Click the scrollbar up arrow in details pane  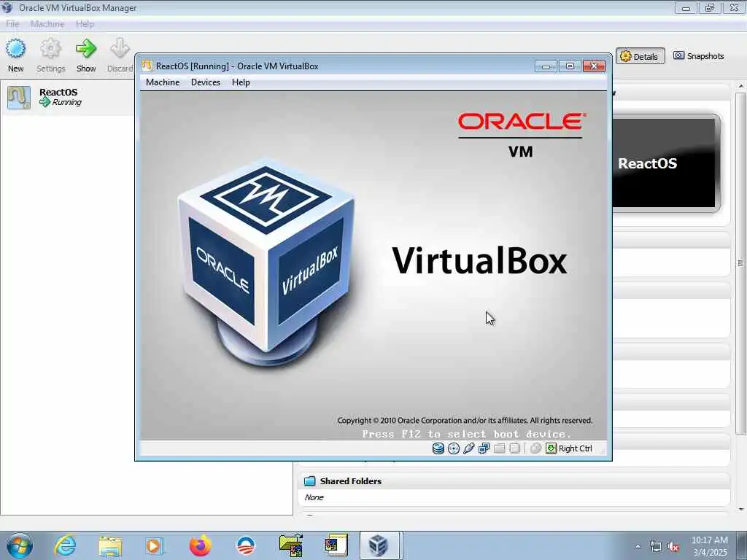(741, 86)
